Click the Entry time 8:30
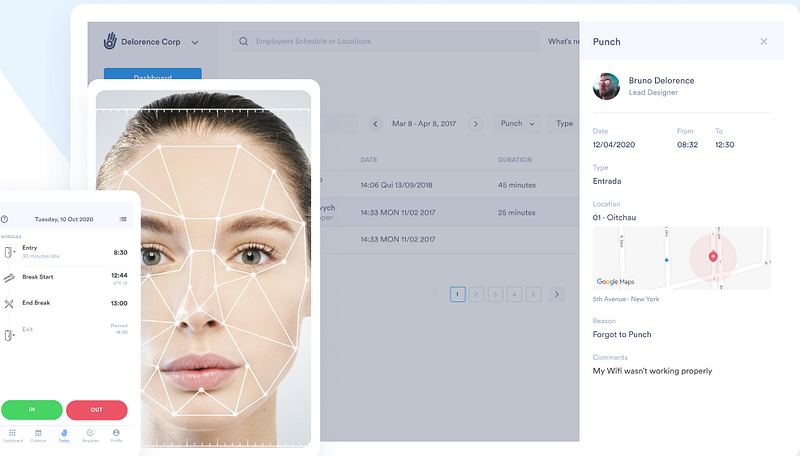 pos(120,252)
